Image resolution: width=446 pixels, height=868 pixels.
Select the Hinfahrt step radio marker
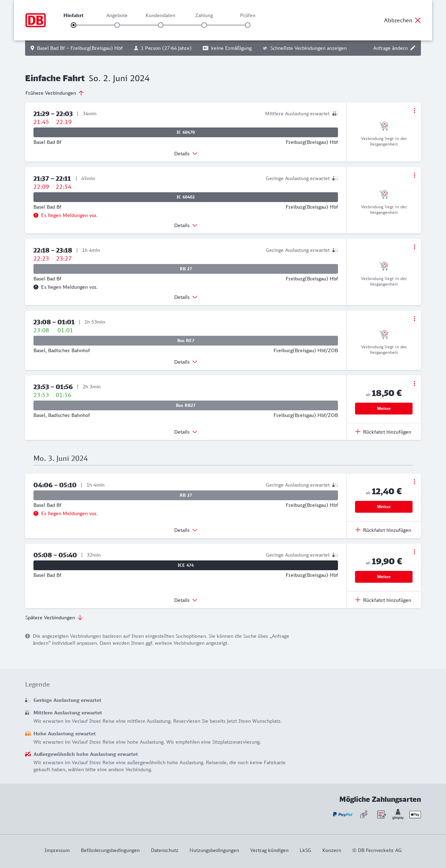[x=74, y=25]
